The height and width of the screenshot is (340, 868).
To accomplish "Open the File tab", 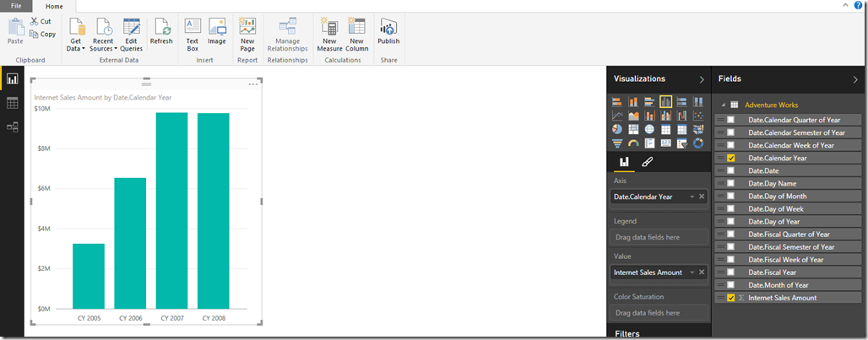I will pos(17,7).
